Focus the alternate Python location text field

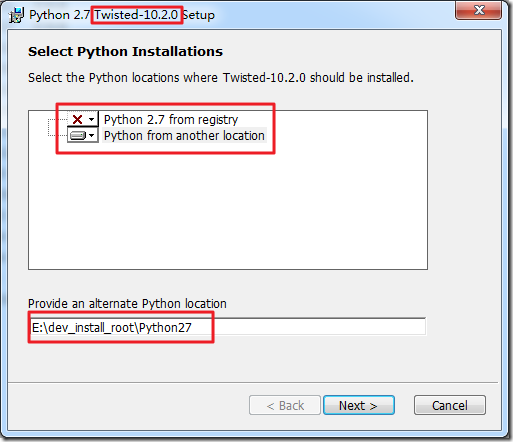point(227,327)
